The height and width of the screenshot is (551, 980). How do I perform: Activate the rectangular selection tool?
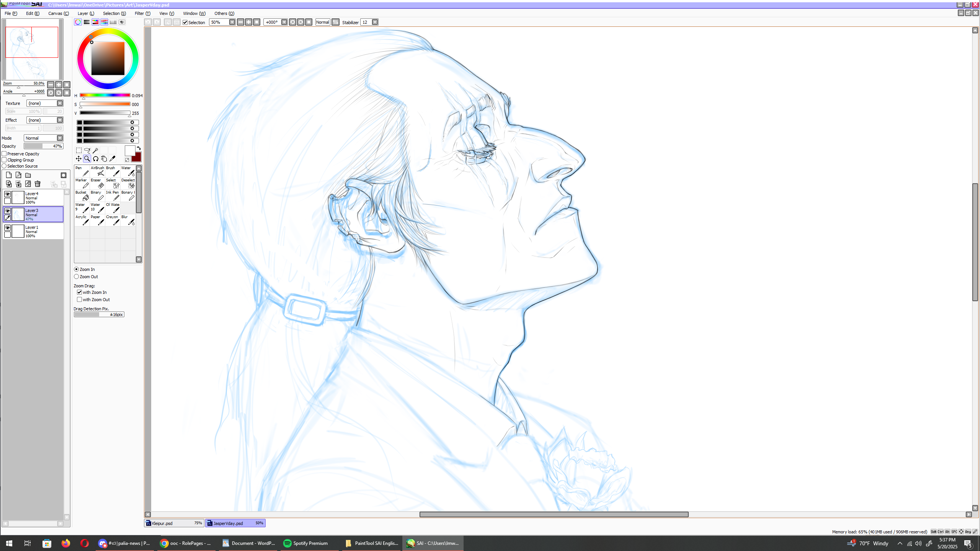(79, 150)
